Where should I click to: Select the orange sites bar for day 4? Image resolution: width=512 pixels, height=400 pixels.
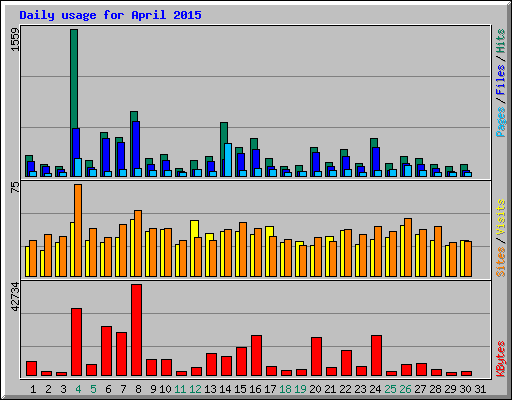78,230
